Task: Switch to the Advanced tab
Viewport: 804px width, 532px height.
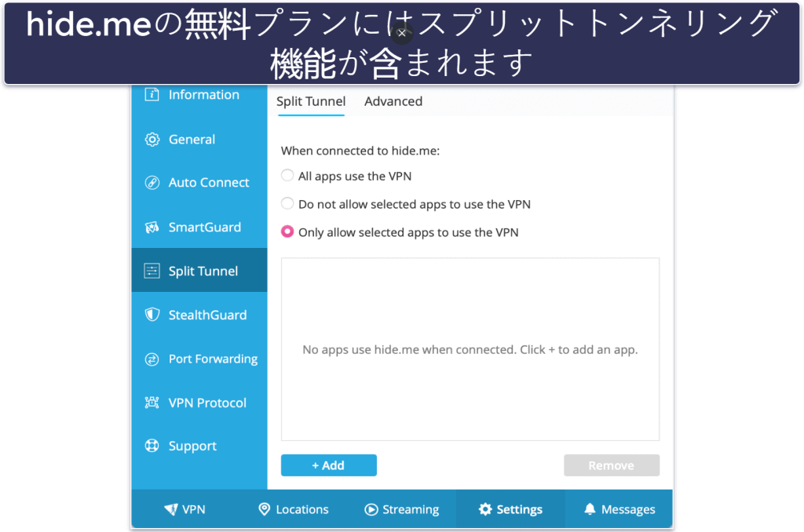Action: (393, 101)
